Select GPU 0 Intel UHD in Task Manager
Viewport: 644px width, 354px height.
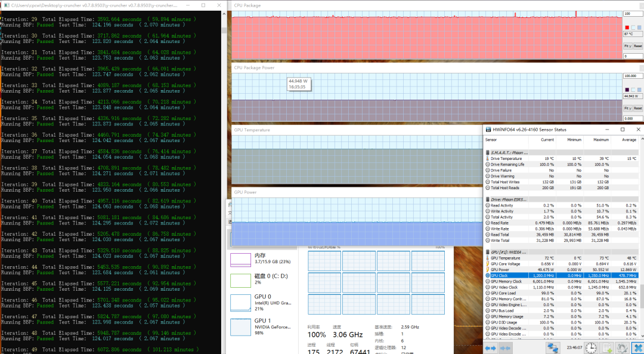pos(261,302)
